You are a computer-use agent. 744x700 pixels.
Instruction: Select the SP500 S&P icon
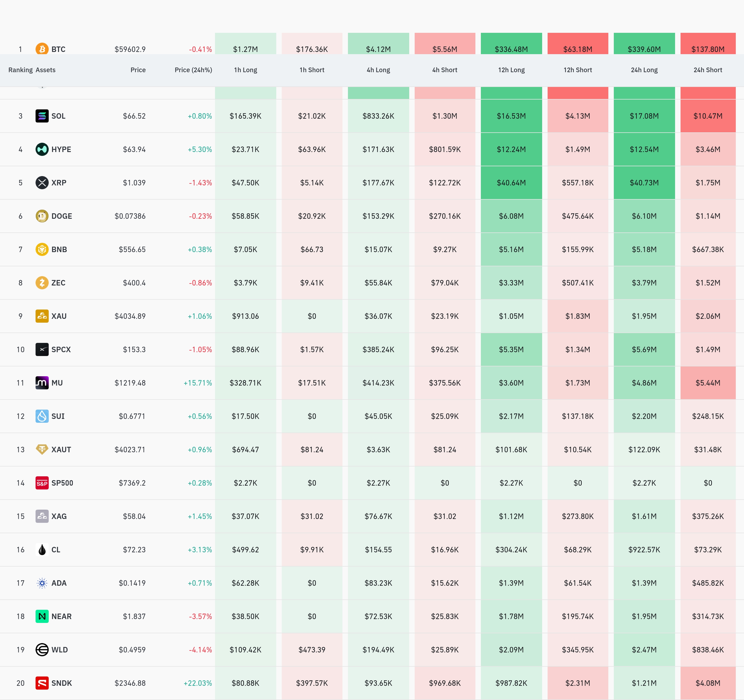(42, 483)
